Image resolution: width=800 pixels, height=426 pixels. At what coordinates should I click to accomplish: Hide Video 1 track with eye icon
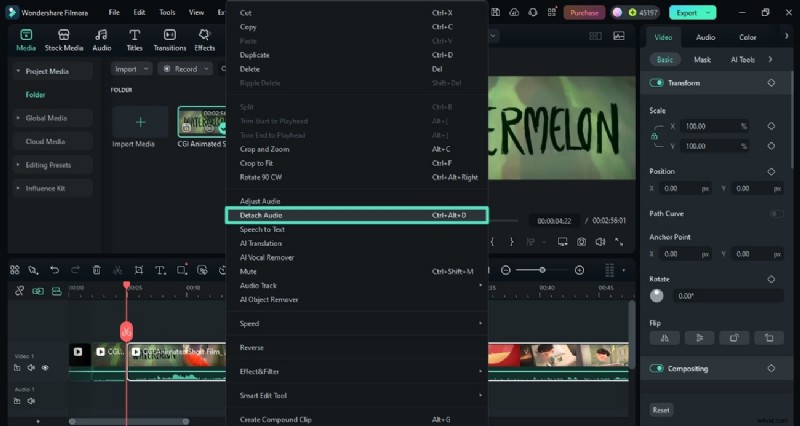45,368
